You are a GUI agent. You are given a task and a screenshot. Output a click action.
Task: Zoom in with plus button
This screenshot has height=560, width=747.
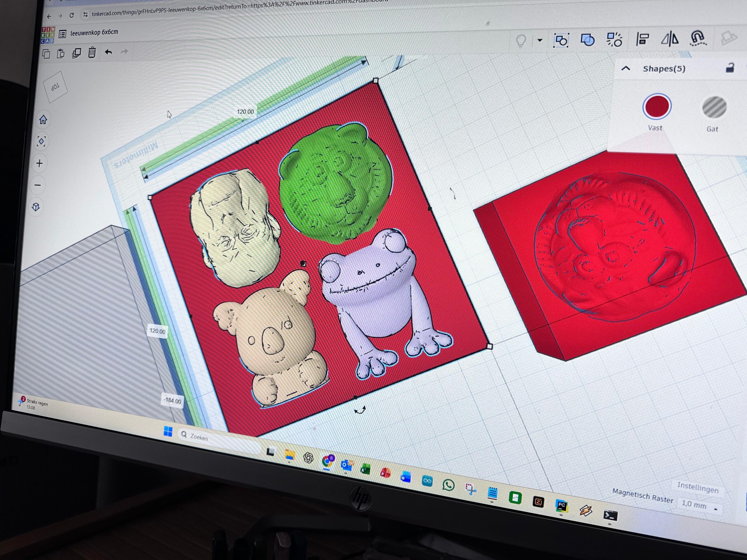pyautogui.click(x=39, y=163)
